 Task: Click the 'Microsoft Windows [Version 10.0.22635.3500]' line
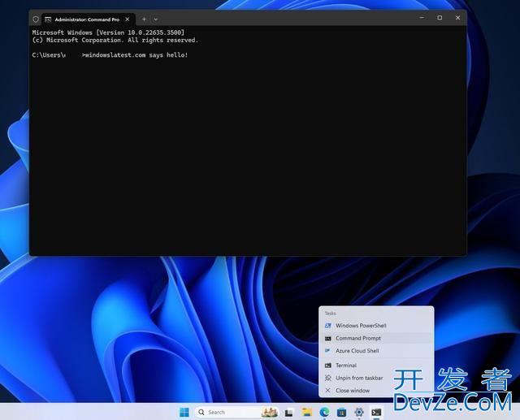click(x=108, y=32)
